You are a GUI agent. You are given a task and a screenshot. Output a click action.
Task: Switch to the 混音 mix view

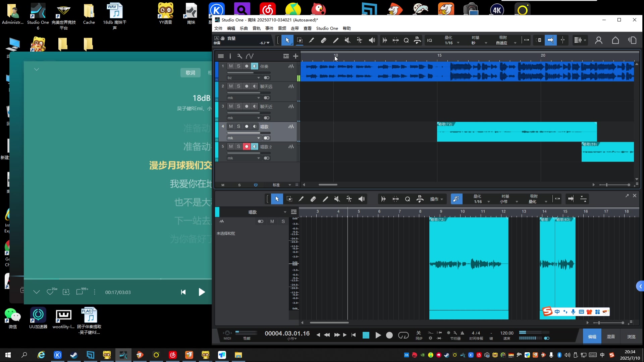coord(611,337)
